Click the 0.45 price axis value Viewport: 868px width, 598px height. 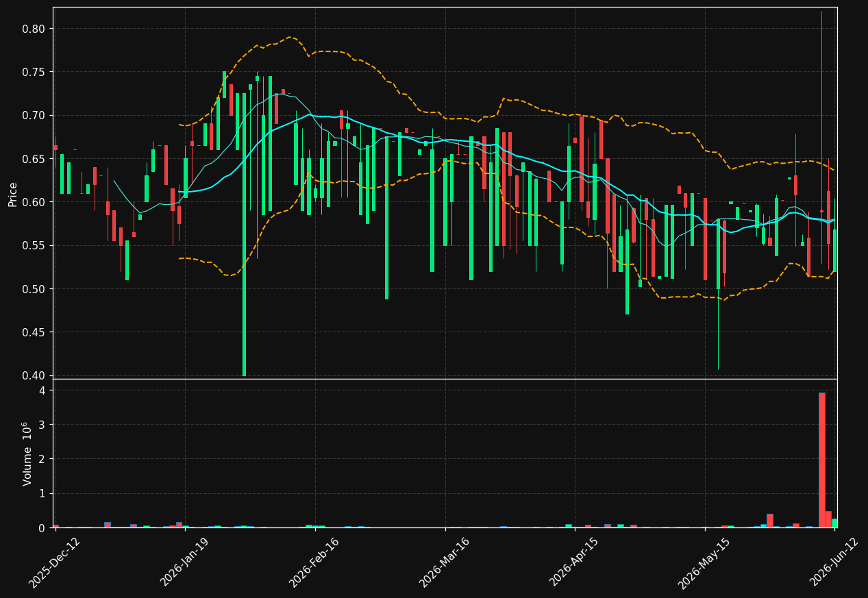34,332
